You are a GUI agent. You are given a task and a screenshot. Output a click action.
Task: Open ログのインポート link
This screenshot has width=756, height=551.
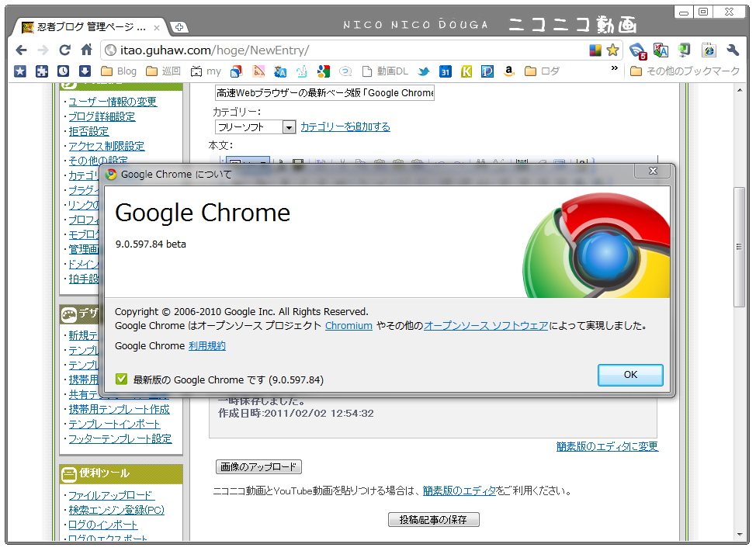[103, 525]
